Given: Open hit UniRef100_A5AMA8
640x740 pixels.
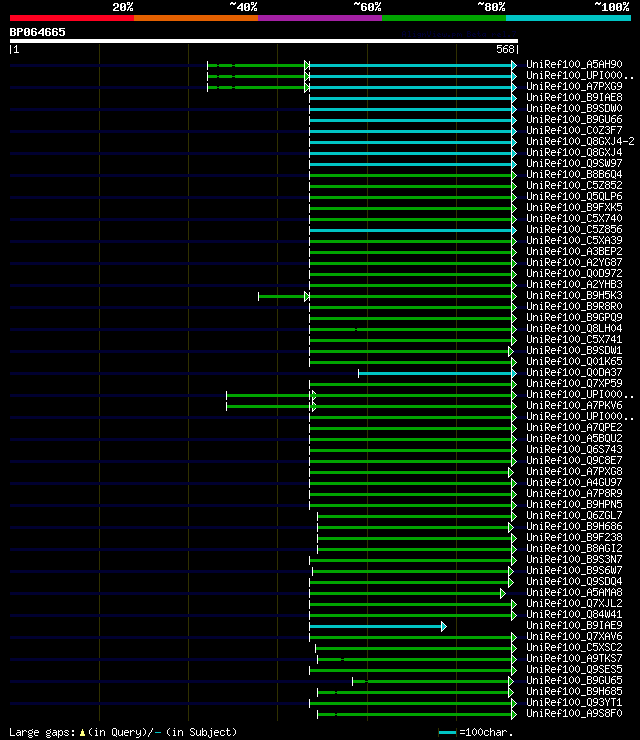Looking at the screenshot, I should tap(574, 593).
